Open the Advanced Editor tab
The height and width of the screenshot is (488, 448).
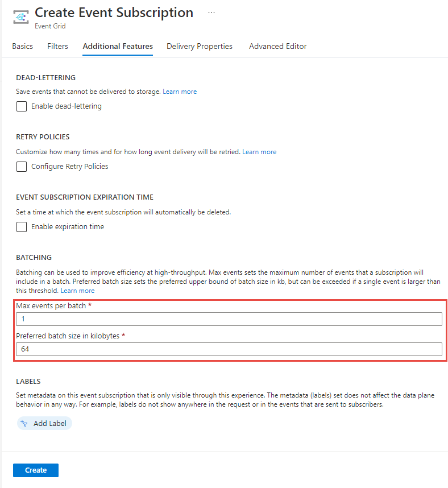click(277, 46)
